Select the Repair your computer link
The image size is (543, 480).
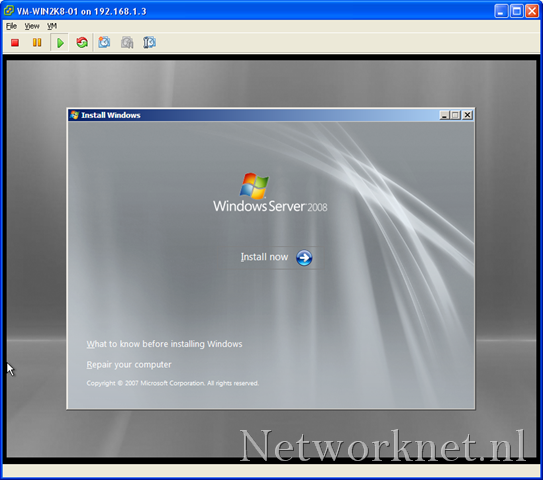point(129,365)
